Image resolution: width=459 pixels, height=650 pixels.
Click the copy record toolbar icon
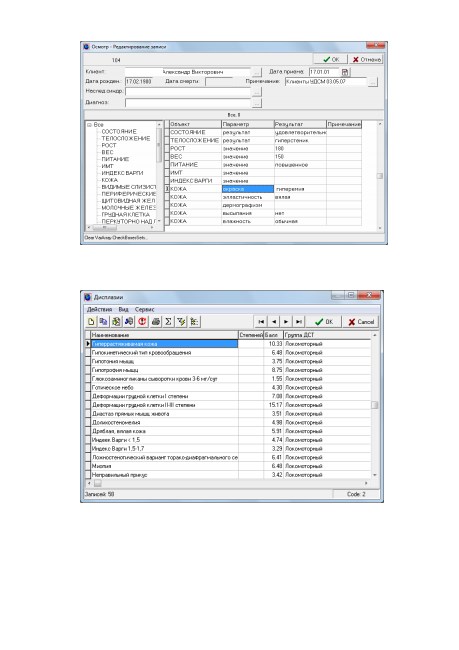(x=104, y=321)
